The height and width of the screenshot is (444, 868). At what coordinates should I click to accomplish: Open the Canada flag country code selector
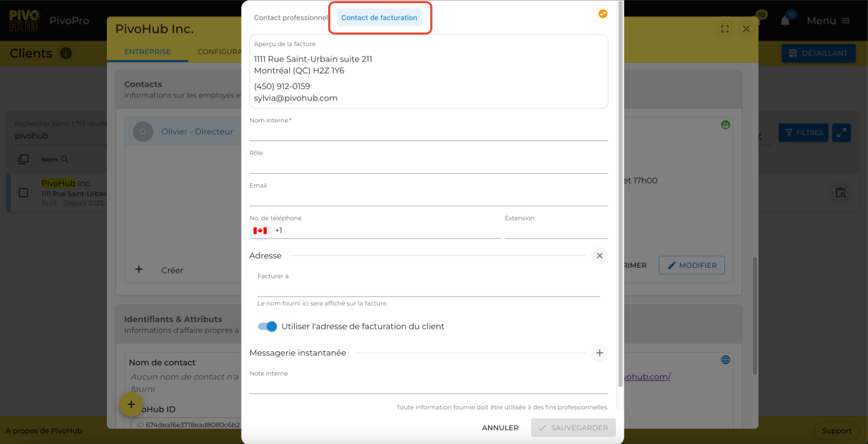pos(260,231)
